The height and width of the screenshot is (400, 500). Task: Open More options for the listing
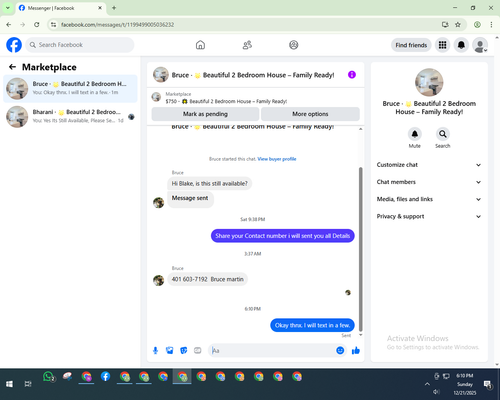(310, 114)
